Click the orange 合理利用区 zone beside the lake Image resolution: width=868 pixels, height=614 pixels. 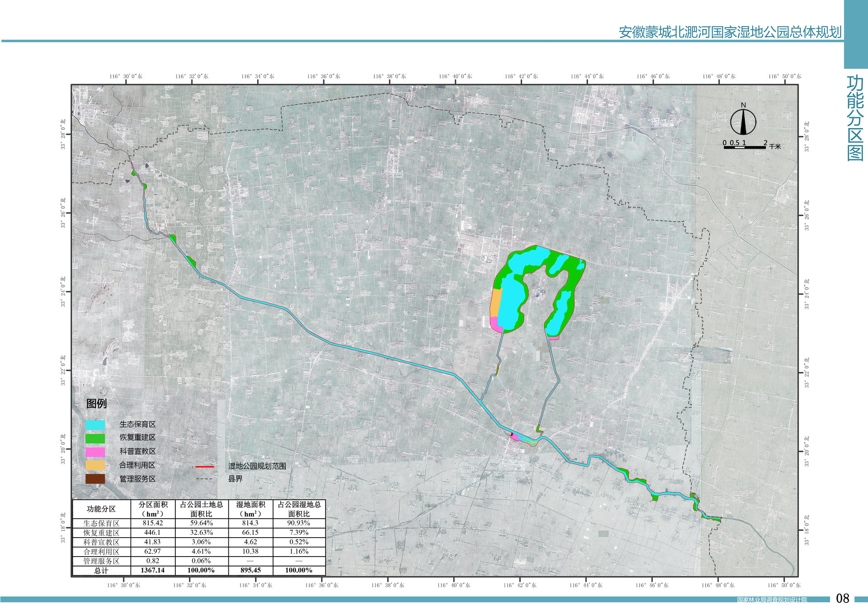[x=496, y=303]
